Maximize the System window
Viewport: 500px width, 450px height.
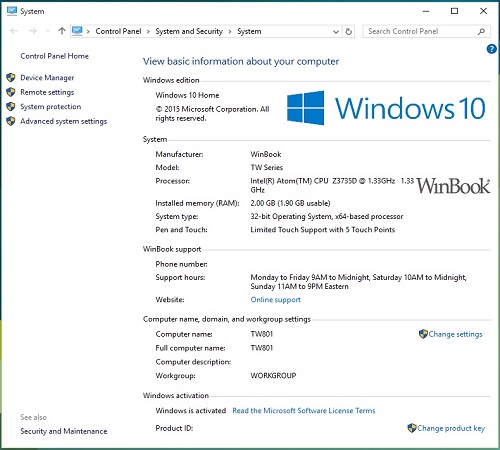(454, 11)
